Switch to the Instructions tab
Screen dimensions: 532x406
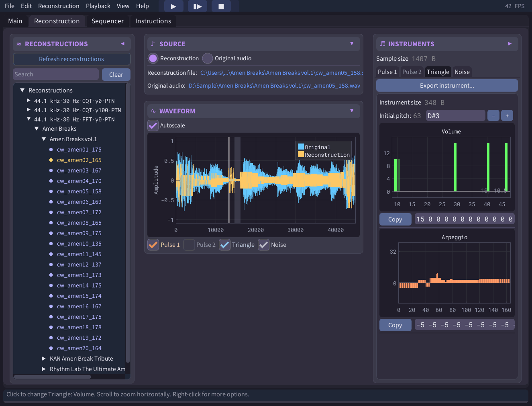click(x=153, y=21)
